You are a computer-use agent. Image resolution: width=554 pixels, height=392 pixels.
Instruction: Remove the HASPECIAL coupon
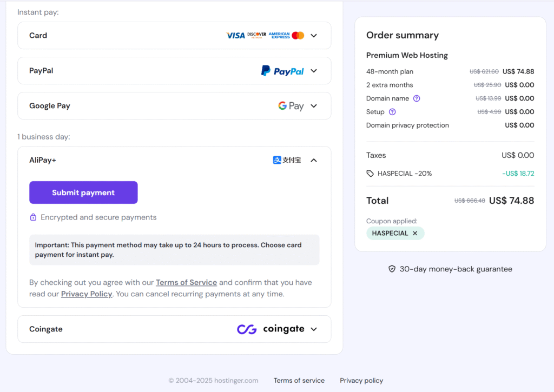pyautogui.click(x=415, y=234)
